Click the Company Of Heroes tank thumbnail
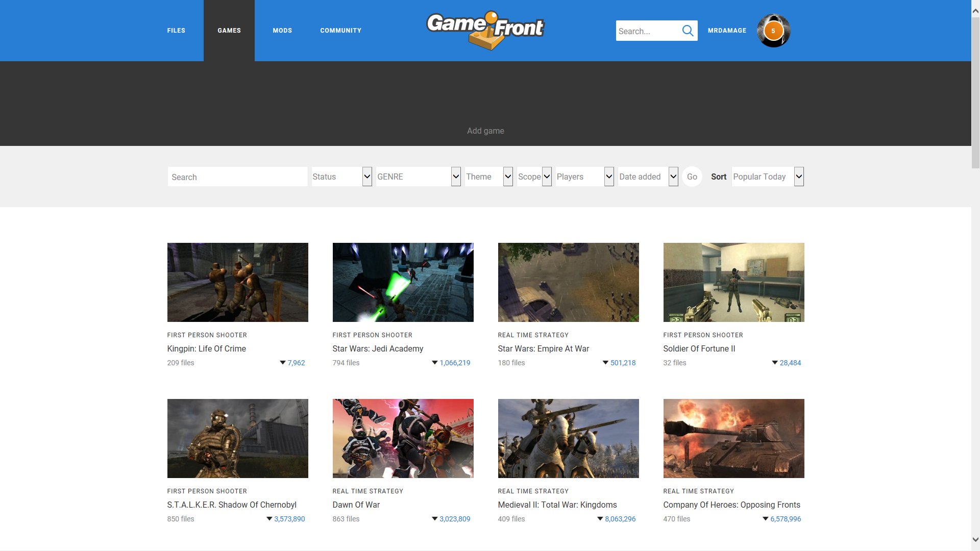The width and height of the screenshot is (980, 551). pyautogui.click(x=734, y=438)
